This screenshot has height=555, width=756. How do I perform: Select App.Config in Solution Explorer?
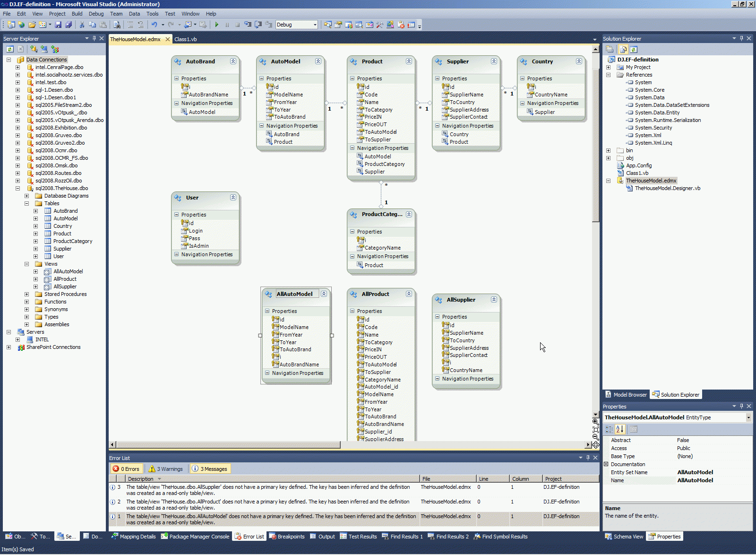tap(639, 165)
